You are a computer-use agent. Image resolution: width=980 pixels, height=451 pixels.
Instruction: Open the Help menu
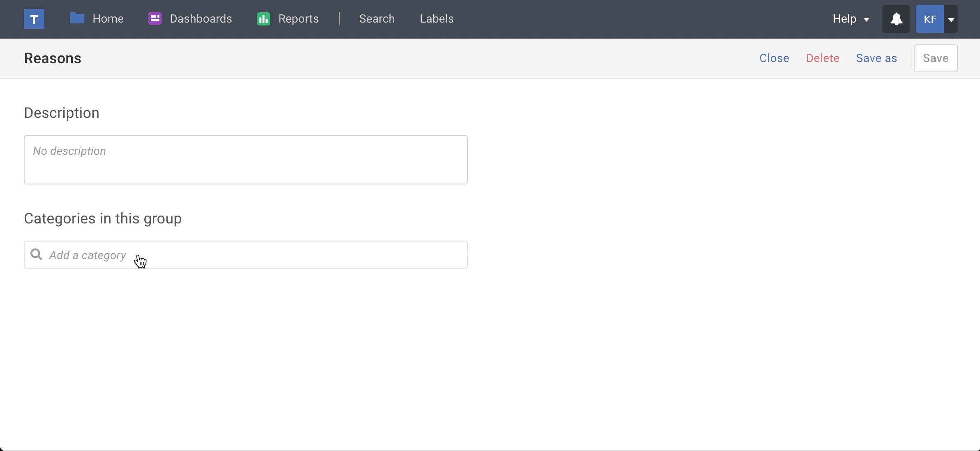pos(844,19)
